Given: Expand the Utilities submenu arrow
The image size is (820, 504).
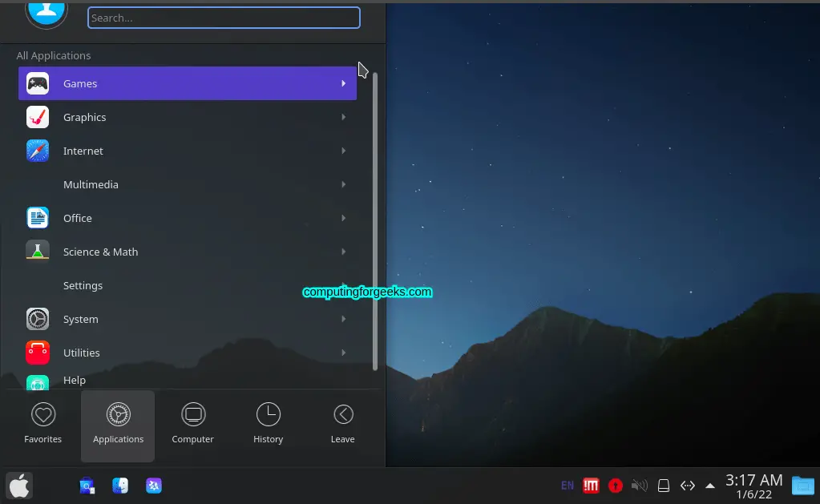Looking at the screenshot, I should (344, 353).
